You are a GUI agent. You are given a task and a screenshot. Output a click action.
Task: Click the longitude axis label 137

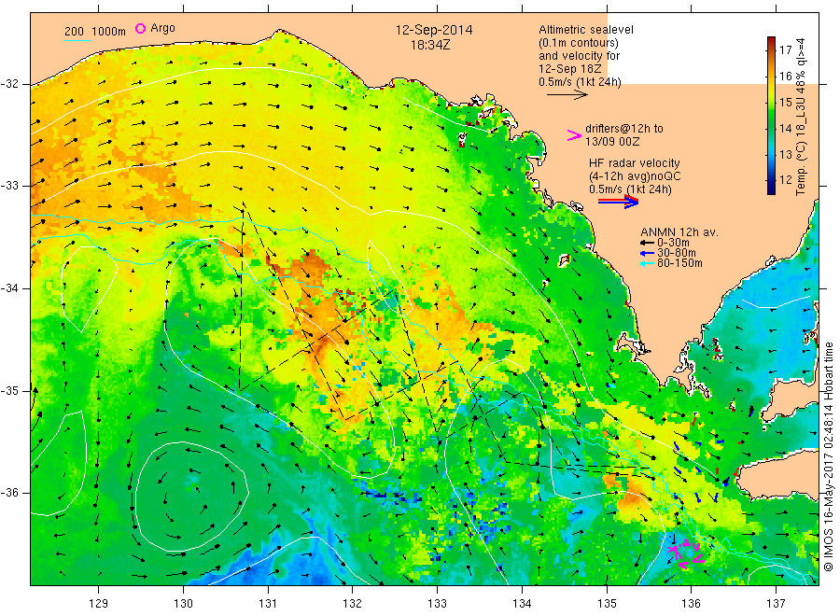click(x=776, y=603)
